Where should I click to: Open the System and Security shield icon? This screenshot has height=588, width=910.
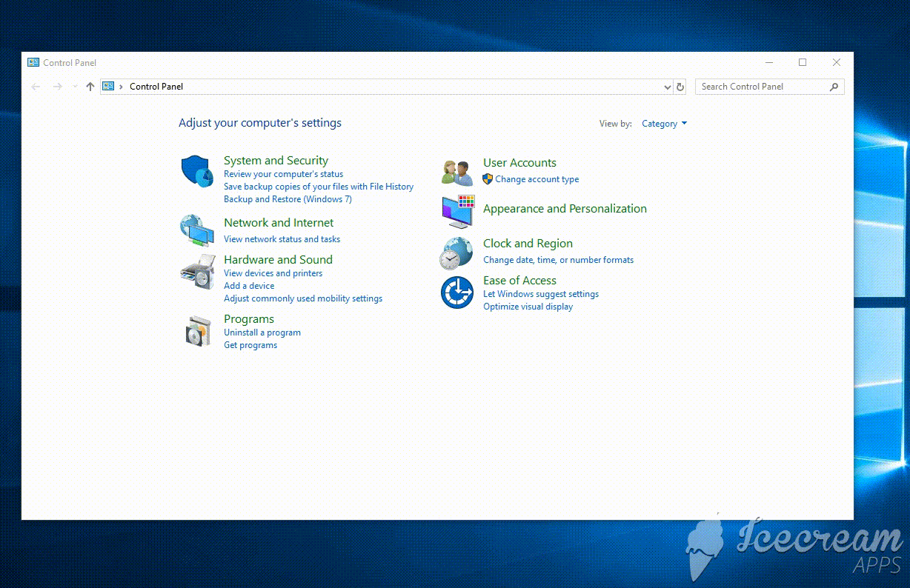point(197,172)
